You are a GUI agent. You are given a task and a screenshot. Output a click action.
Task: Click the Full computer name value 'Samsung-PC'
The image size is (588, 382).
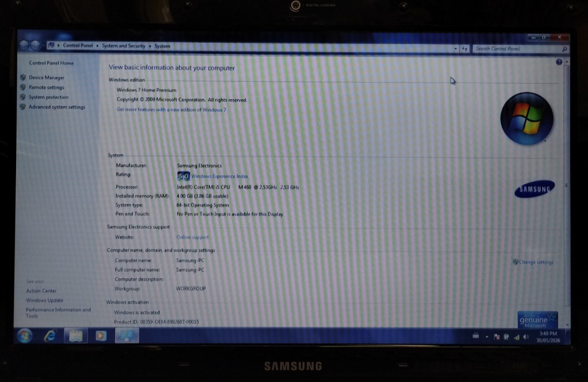coord(190,270)
